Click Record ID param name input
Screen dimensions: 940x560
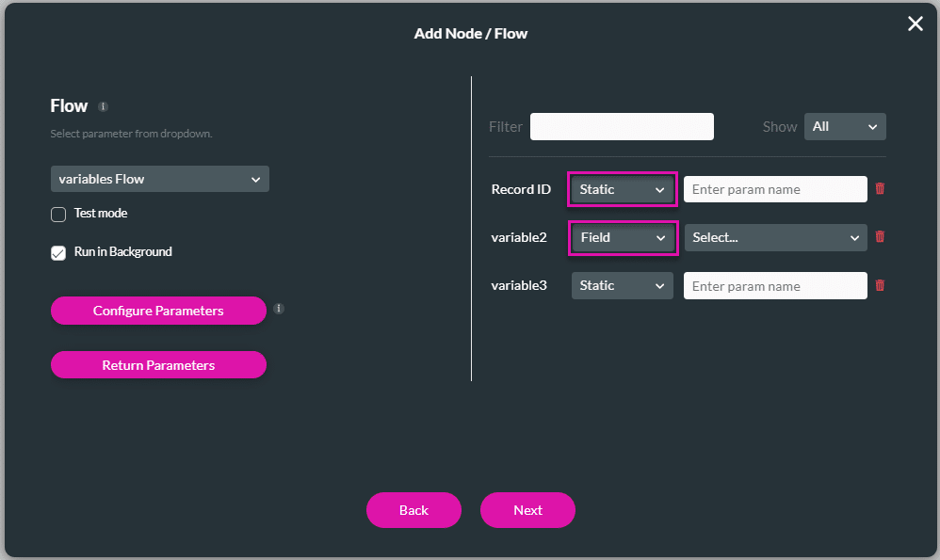tap(775, 189)
